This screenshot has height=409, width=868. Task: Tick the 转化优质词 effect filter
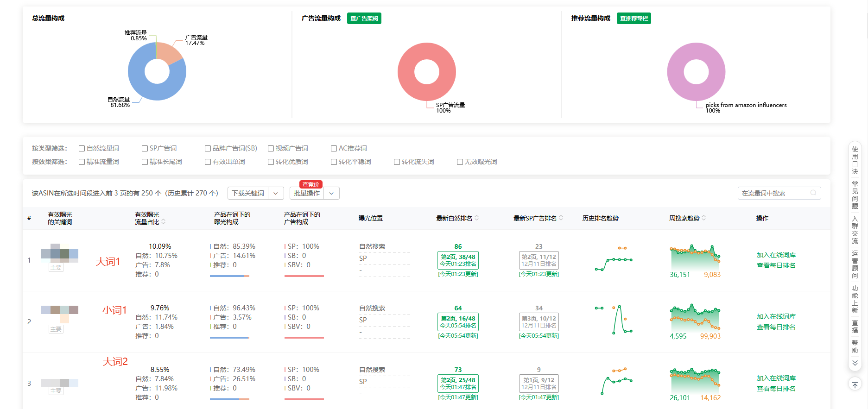click(271, 162)
